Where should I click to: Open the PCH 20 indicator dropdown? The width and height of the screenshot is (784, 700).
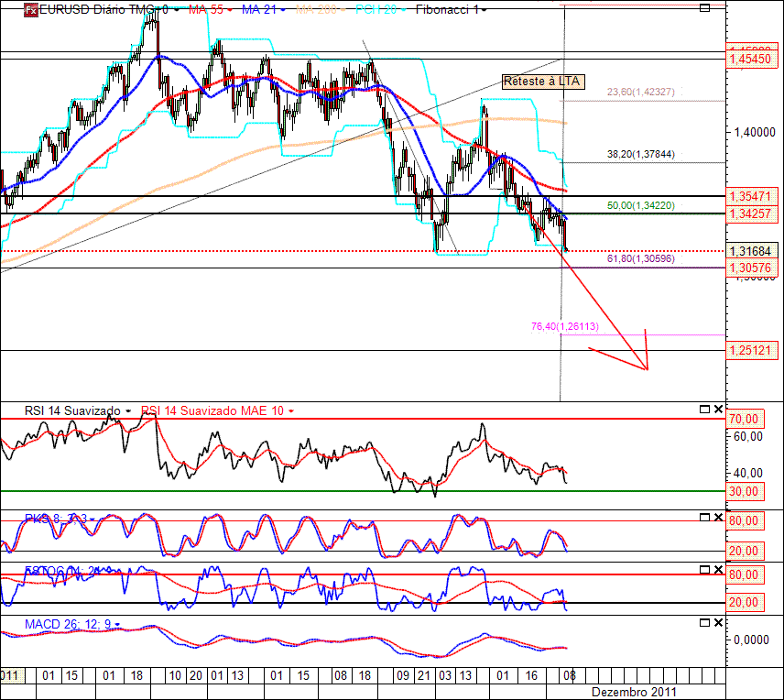[403, 10]
